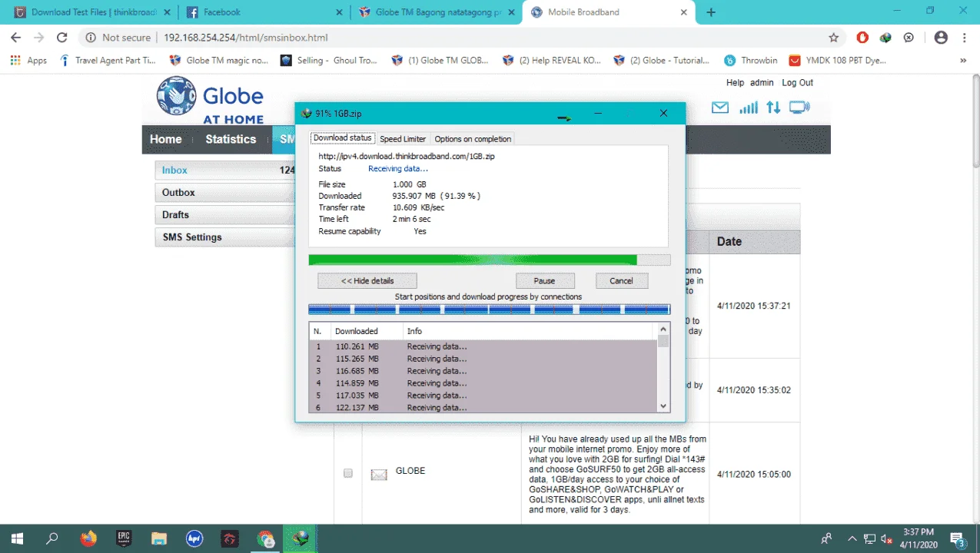Click the admin link

[762, 83]
